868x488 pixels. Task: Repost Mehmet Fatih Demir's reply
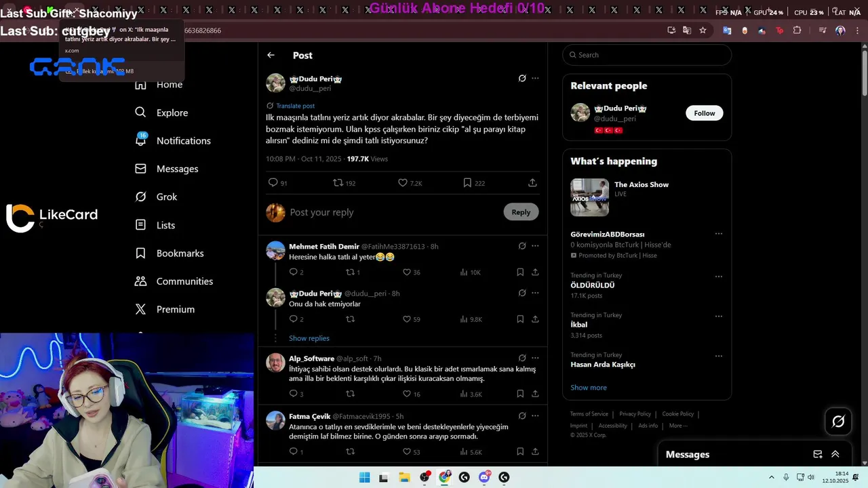[351, 272]
